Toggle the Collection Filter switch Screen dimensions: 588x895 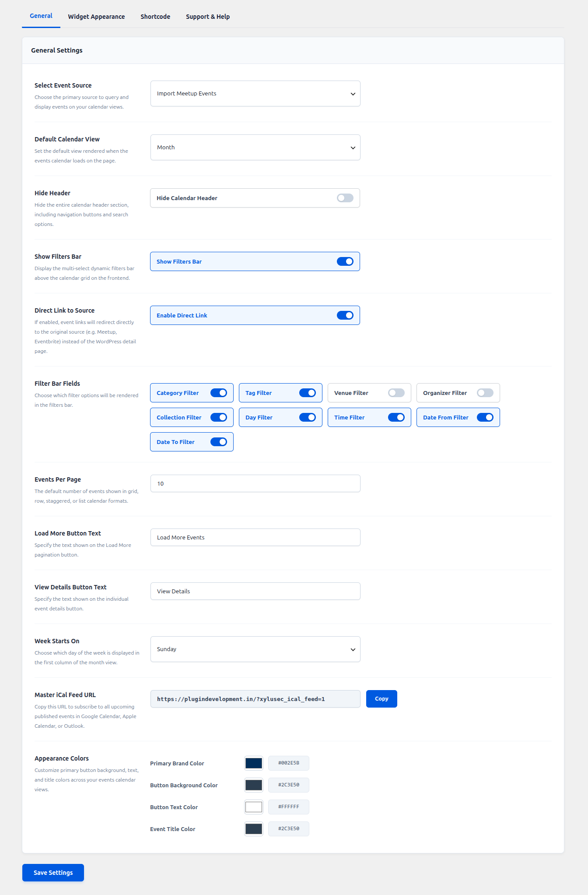pos(219,417)
